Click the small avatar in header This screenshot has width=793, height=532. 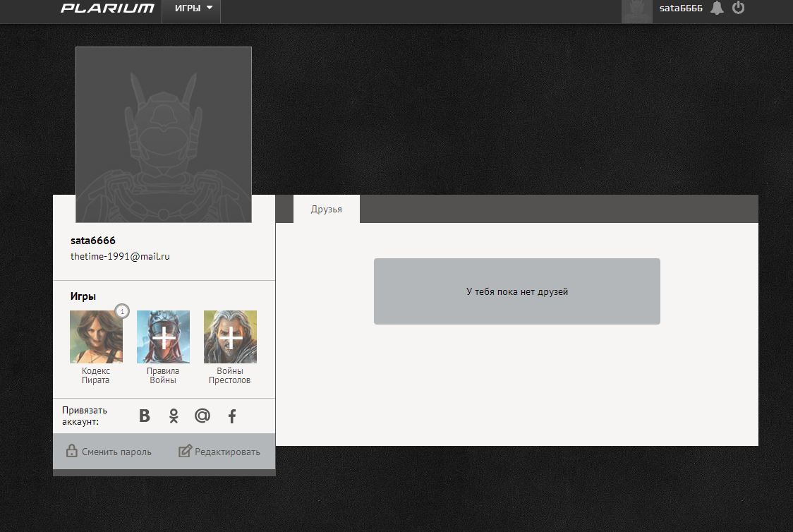636,11
